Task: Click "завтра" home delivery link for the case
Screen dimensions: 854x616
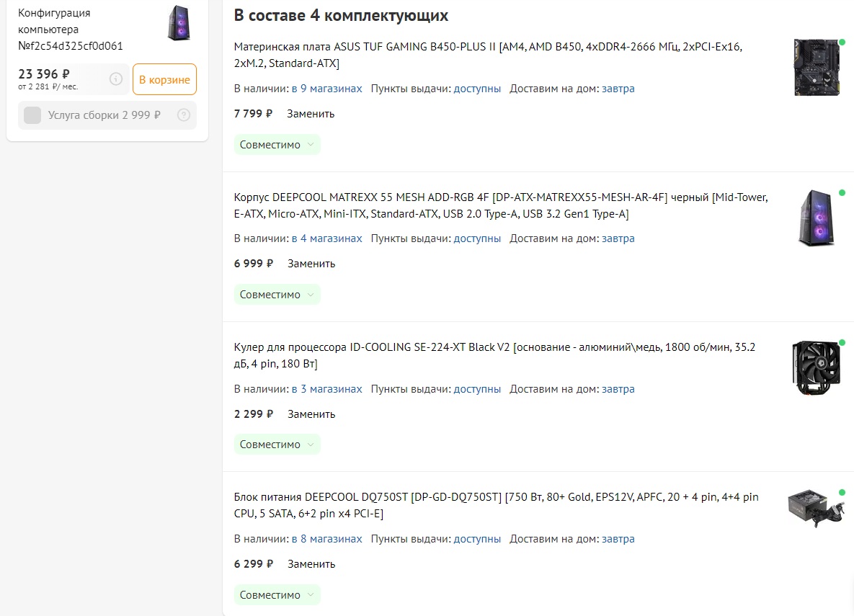Action: [x=618, y=238]
